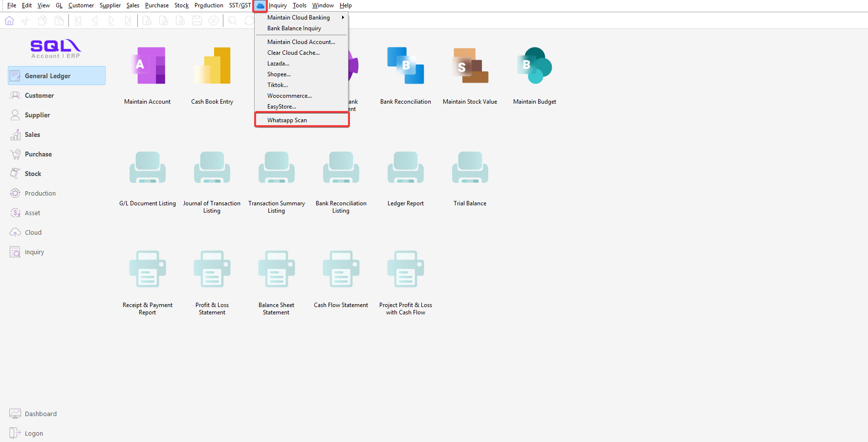
Task: Select Tiktok... from cloud menu
Action: click(302, 85)
